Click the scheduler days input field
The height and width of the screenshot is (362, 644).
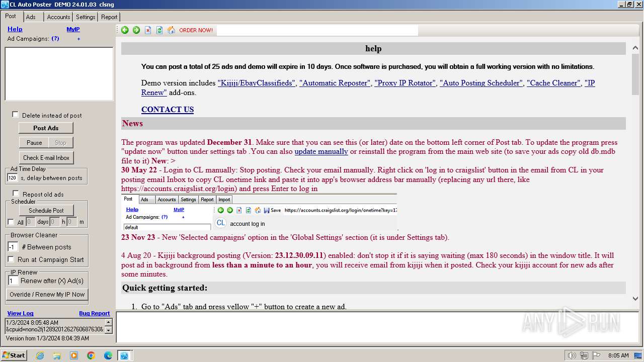click(x=31, y=222)
